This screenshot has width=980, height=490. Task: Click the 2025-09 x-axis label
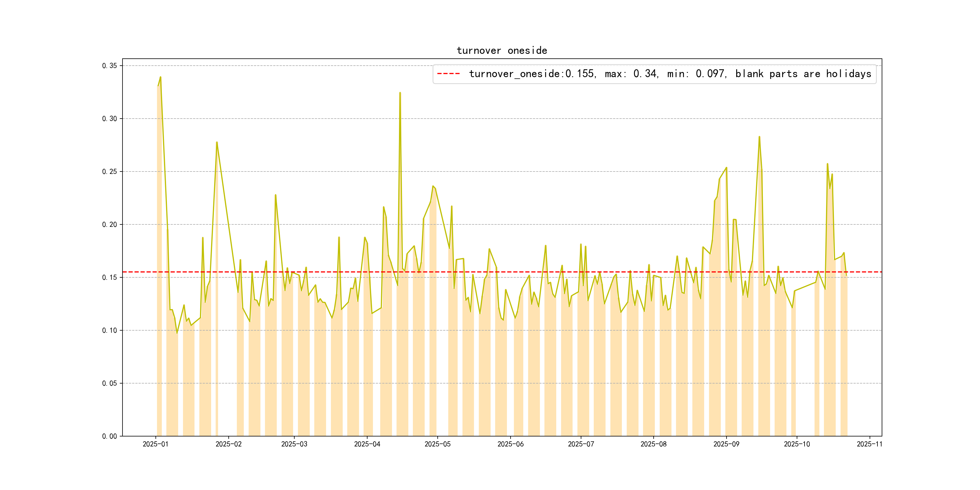tap(726, 444)
